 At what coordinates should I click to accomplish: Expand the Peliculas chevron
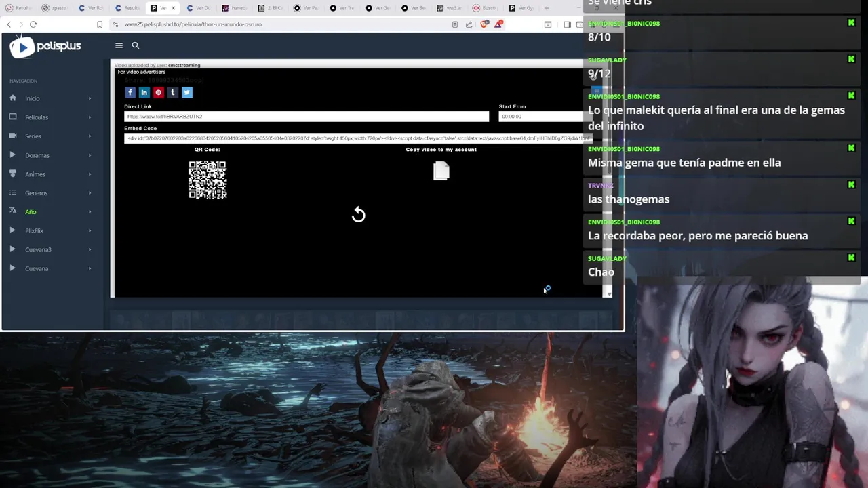coord(90,117)
